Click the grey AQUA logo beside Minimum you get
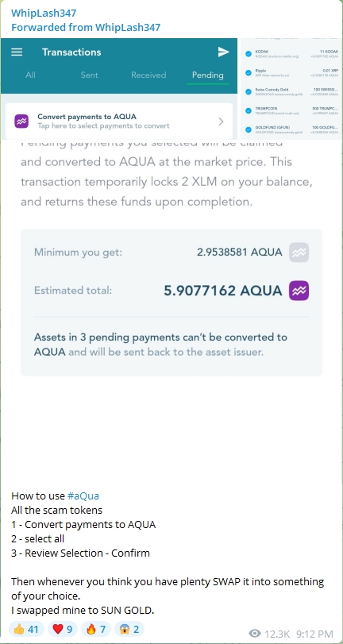The height and width of the screenshot is (644, 343). [x=299, y=253]
